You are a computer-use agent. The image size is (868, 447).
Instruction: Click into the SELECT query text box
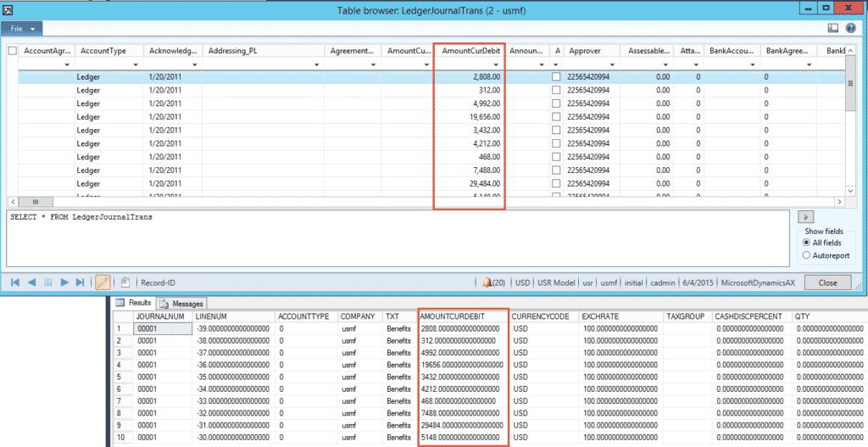point(398,238)
